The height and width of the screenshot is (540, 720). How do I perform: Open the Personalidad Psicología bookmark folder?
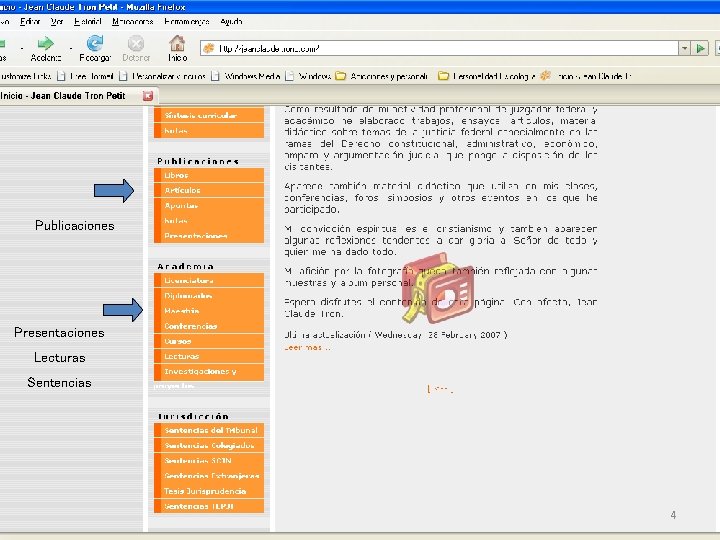pyautogui.click(x=486, y=76)
